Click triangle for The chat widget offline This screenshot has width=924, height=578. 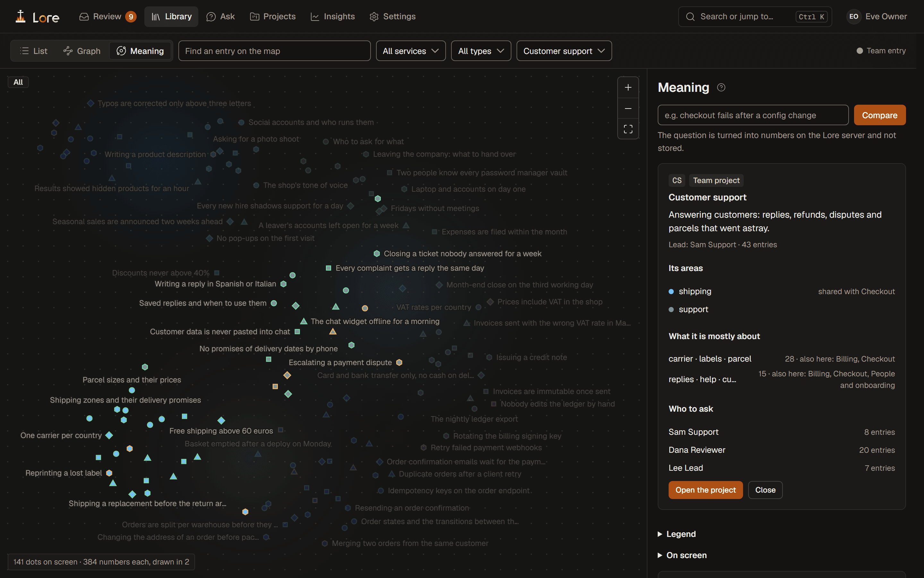pos(304,321)
